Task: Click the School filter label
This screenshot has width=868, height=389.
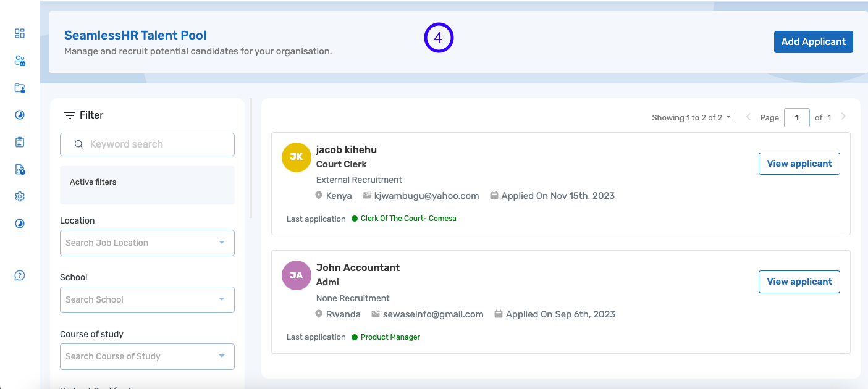Action: click(x=74, y=277)
